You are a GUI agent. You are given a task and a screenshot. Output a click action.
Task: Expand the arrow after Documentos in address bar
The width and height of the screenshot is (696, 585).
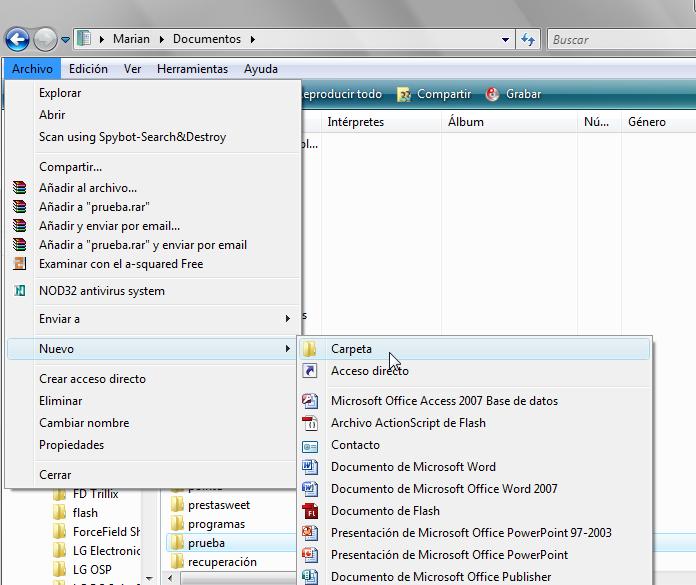click(x=253, y=40)
